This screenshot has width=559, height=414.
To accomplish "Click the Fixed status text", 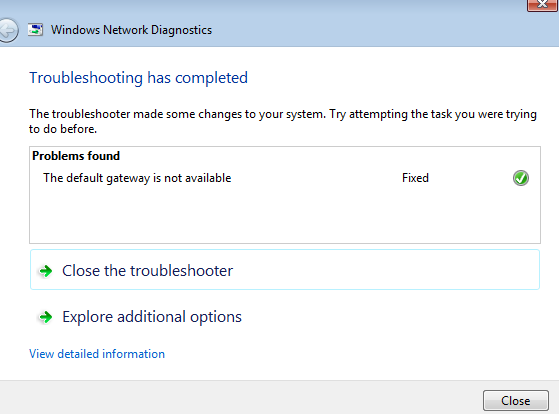I will point(415,178).
